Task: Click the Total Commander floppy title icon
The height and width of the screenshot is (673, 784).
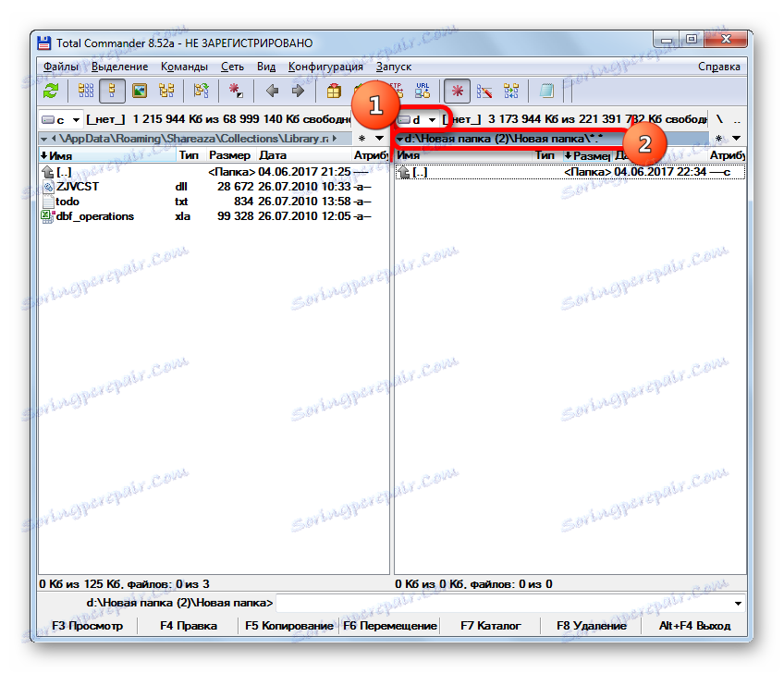Action: [x=44, y=43]
